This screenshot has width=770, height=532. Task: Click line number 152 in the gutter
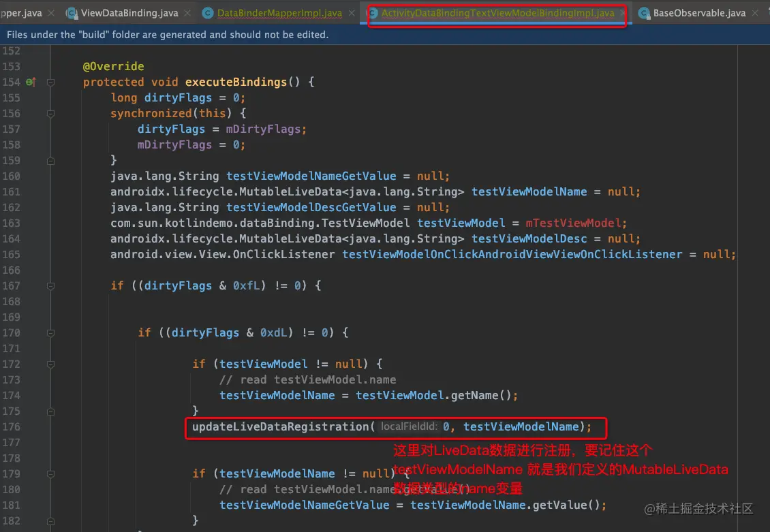[x=12, y=50]
